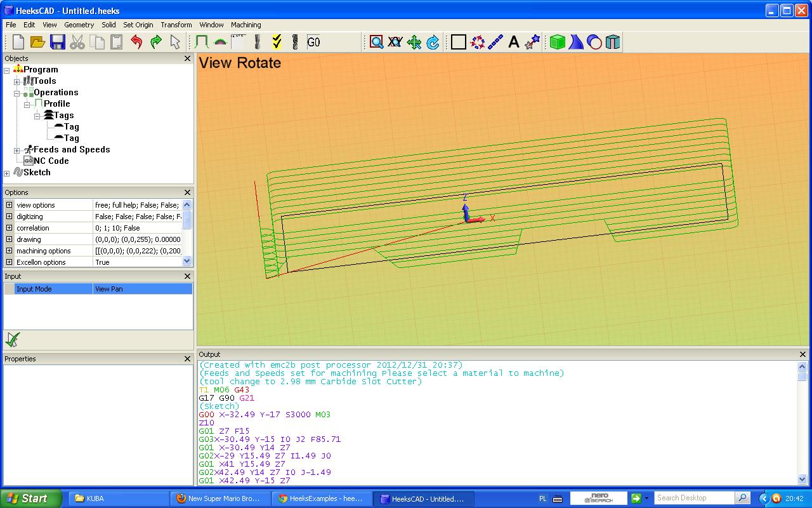Select the black square sketch tool icon
Image resolution: width=812 pixels, height=508 pixels.
tap(459, 42)
